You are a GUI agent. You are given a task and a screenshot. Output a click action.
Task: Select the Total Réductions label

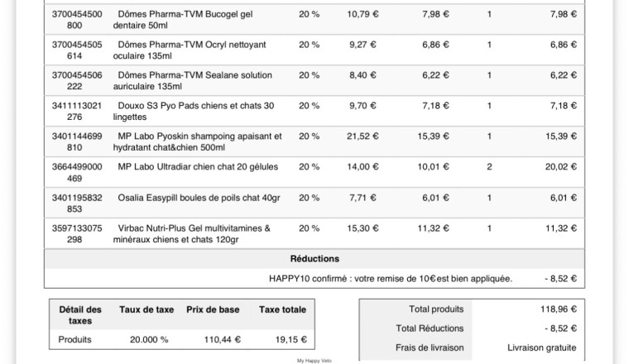pyautogui.click(x=430, y=328)
